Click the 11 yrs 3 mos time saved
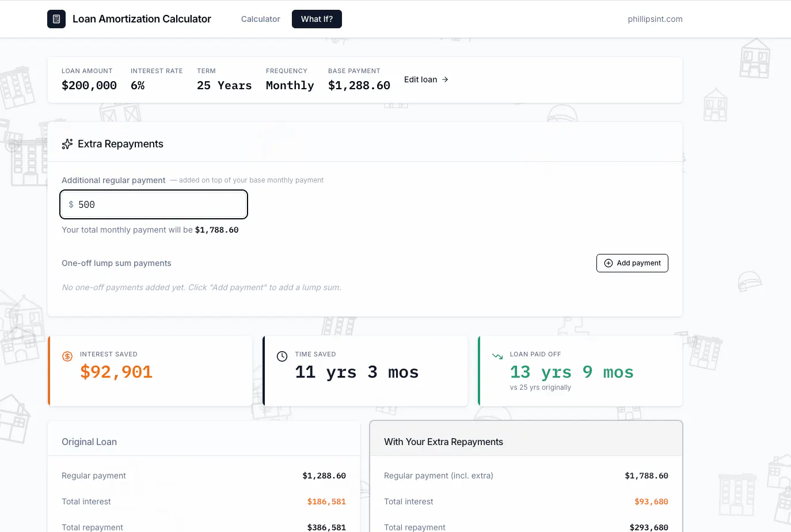The width and height of the screenshot is (791, 532). (357, 373)
